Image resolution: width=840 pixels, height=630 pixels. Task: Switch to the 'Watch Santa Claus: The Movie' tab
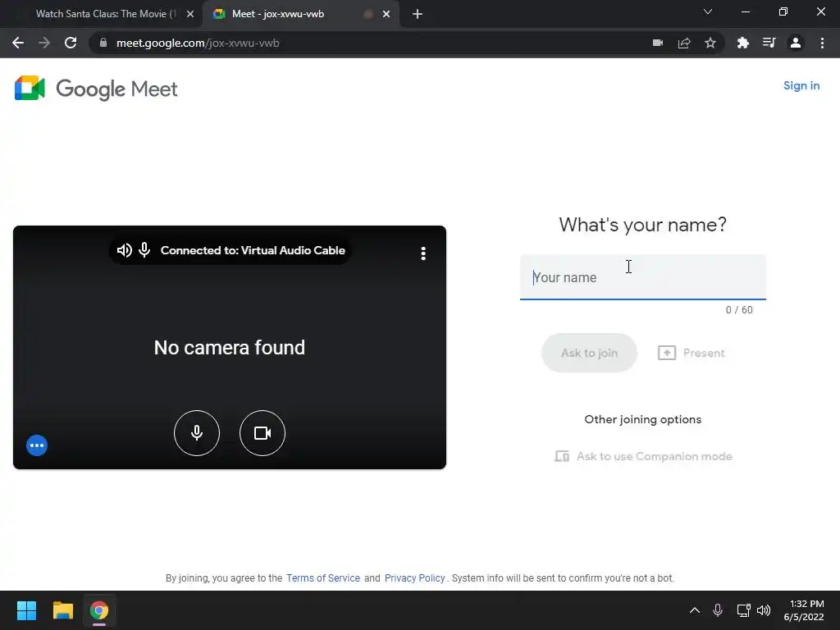(x=105, y=14)
